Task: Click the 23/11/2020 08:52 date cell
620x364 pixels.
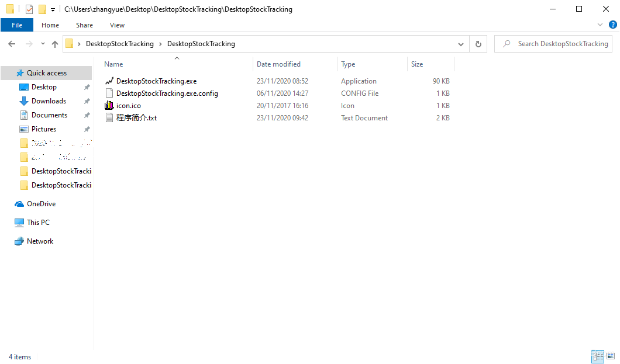Action: tap(283, 81)
